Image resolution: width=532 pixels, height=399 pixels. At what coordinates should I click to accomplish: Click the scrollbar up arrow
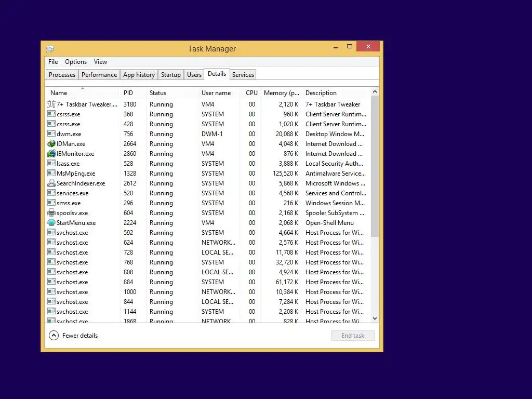point(375,91)
